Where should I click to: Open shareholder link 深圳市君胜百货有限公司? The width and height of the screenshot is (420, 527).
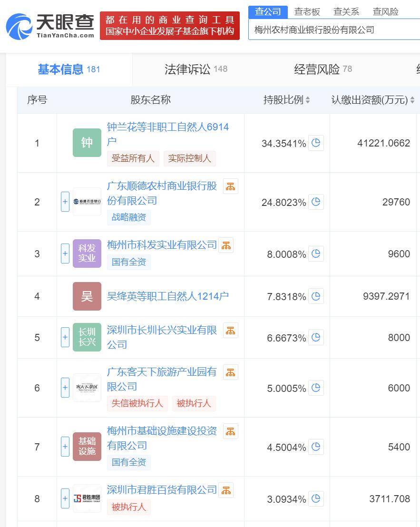pos(162,490)
